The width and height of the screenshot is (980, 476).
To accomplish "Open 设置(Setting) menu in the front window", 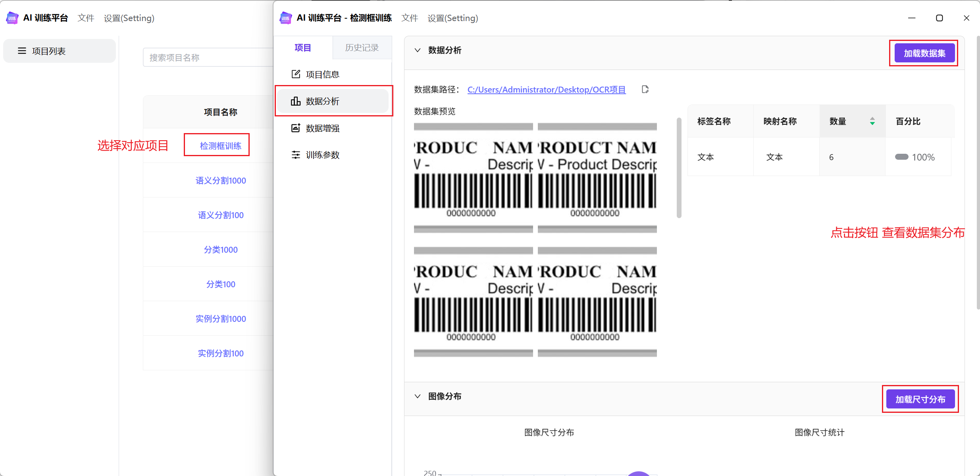I will click(x=452, y=18).
